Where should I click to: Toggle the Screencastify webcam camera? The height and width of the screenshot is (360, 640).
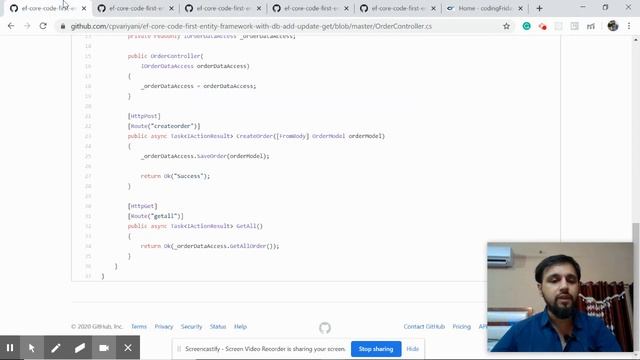[x=104, y=348]
